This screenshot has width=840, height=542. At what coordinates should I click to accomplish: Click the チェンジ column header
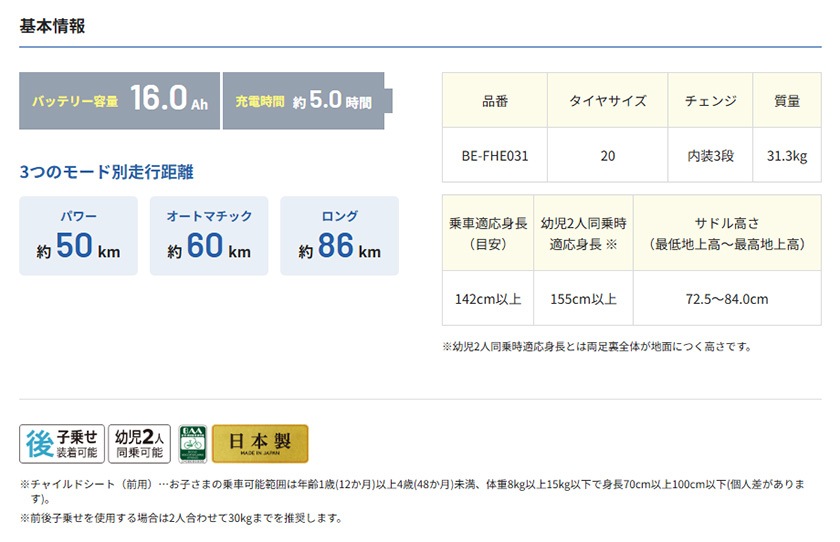(x=710, y=101)
